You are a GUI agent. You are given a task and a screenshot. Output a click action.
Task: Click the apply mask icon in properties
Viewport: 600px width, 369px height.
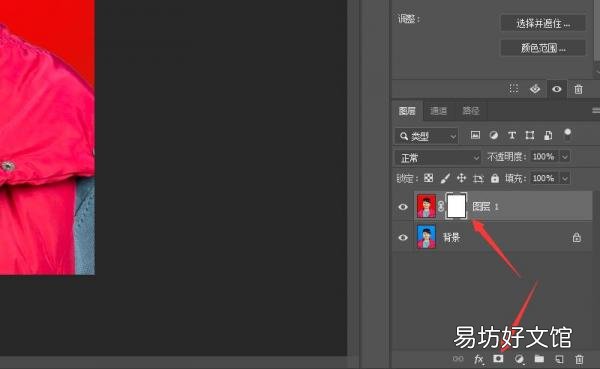click(535, 89)
